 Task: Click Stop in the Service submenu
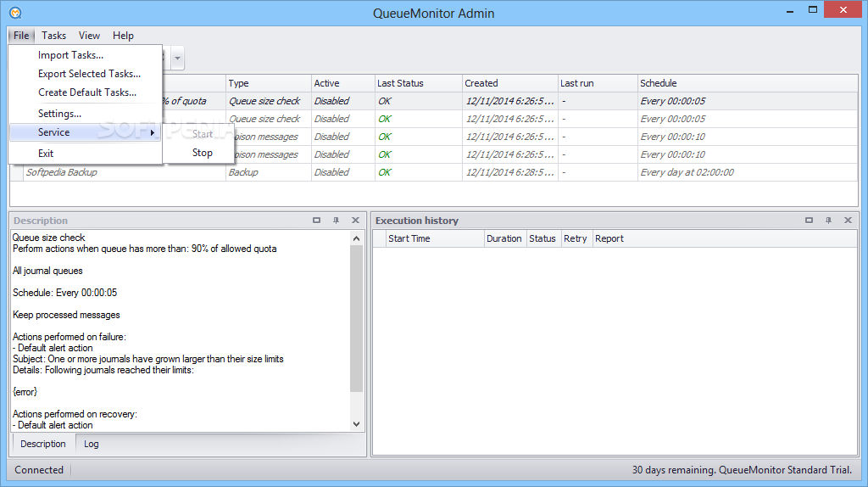coord(202,153)
